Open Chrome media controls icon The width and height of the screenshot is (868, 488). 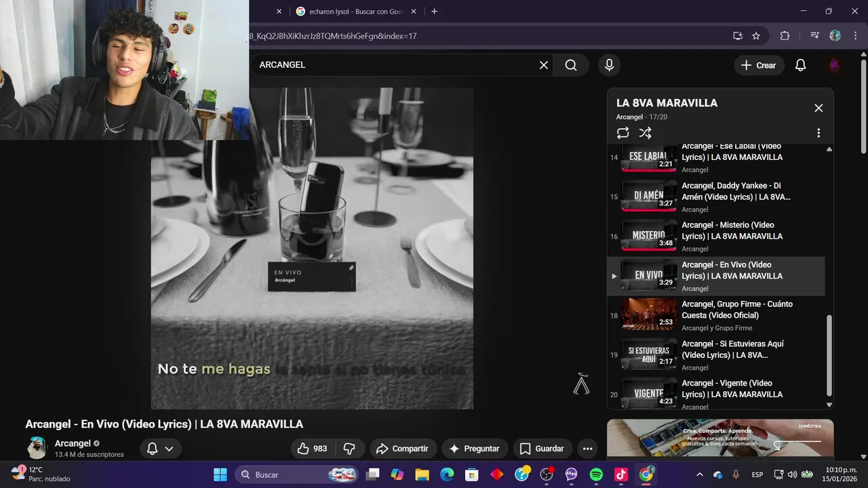click(815, 36)
